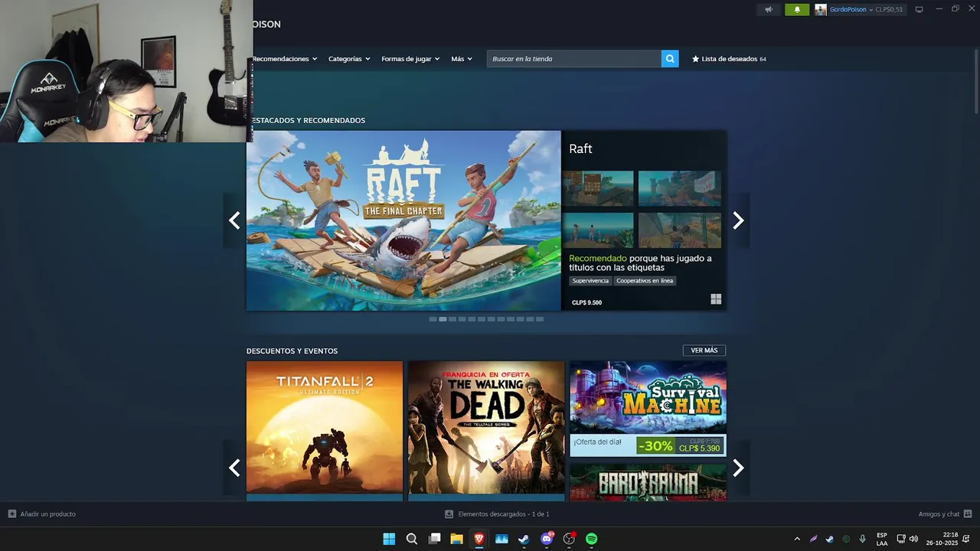Open Spotify from the taskbar
Screen dimensions: 980x551
click(x=592, y=539)
